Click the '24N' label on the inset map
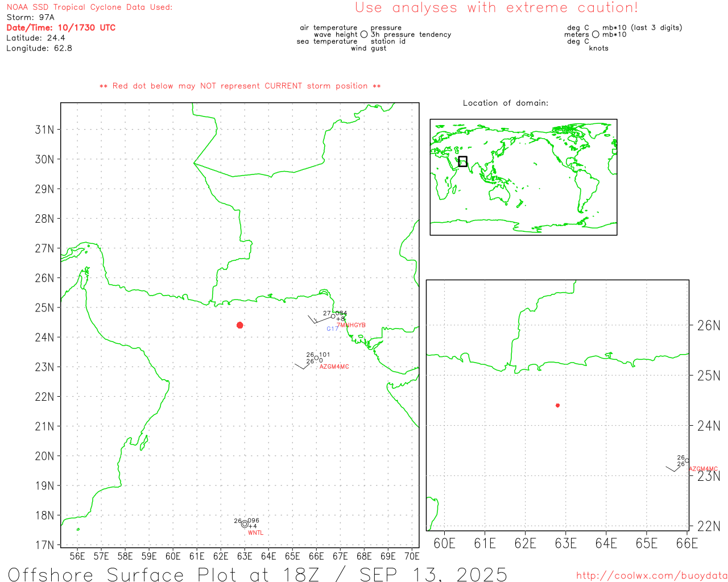This screenshot has height=582, width=728. point(709,426)
